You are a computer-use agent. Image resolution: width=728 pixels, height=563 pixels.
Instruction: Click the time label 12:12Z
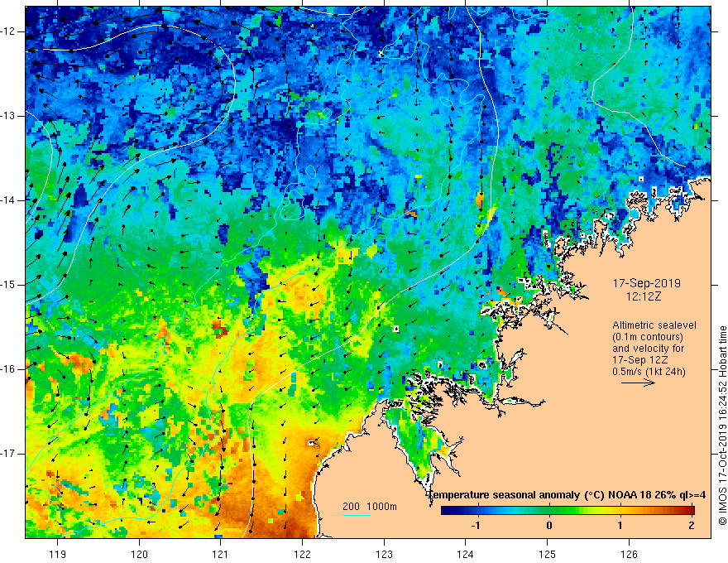click(x=643, y=297)
